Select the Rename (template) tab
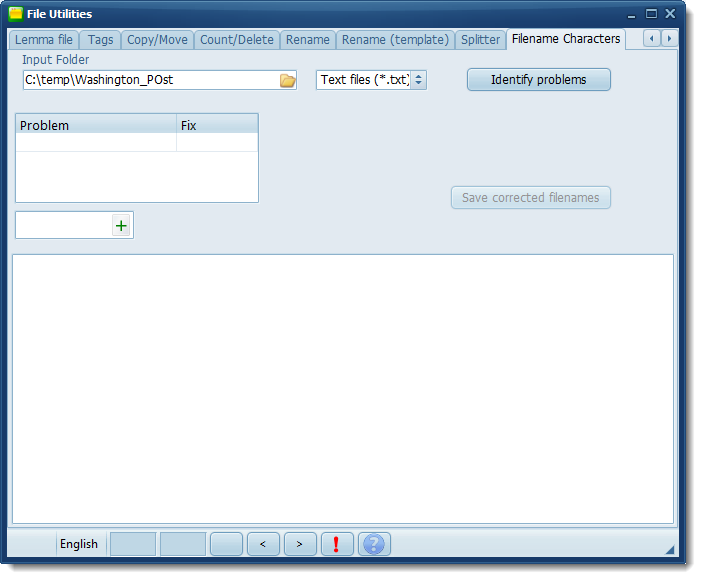The image size is (701, 579). [x=395, y=40]
